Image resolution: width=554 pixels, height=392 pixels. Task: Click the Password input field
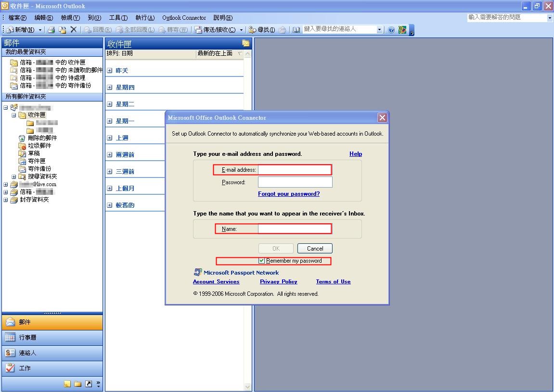[x=295, y=182]
